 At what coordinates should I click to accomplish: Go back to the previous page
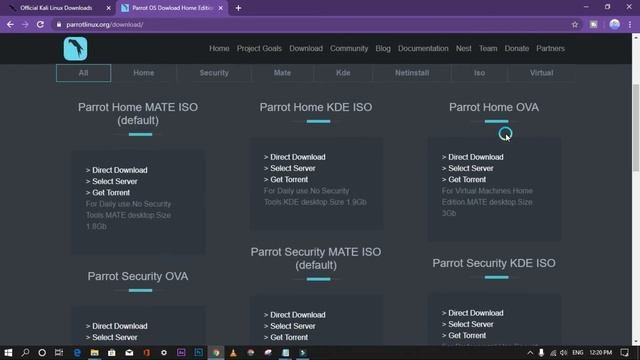(10, 24)
